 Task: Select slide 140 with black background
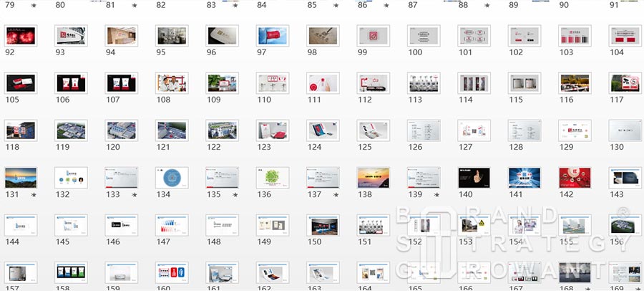[x=474, y=177]
